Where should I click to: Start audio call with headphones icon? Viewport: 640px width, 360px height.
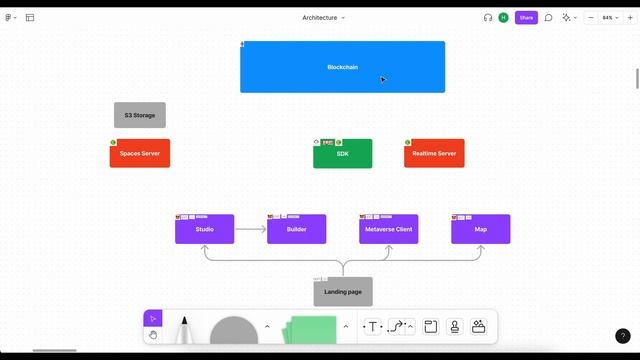pos(488,18)
